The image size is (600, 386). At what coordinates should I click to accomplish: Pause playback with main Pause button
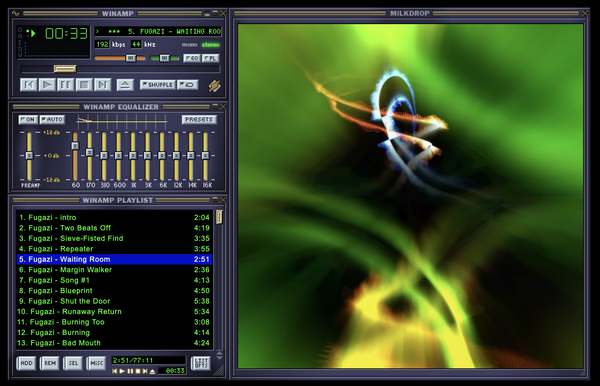click(65, 85)
